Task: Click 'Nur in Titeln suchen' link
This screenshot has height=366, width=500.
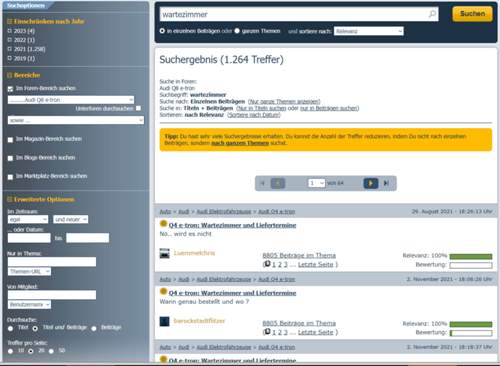Action: [x=261, y=108]
